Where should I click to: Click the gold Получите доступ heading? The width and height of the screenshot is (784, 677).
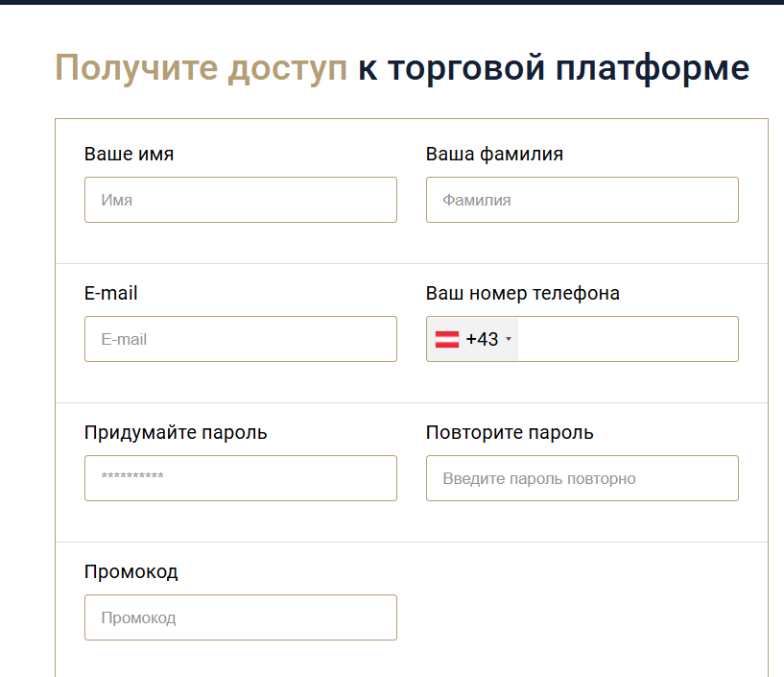pyautogui.click(x=201, y=67)
